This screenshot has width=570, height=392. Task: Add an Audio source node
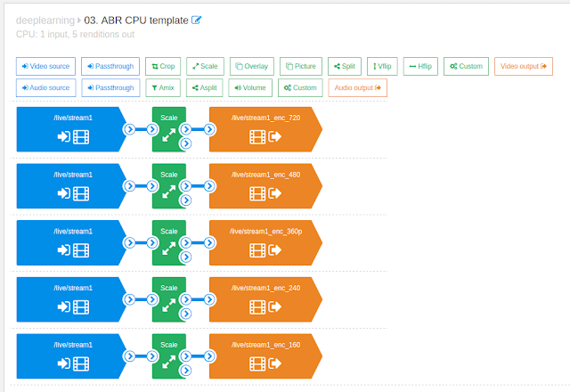(x=45, y=88)
